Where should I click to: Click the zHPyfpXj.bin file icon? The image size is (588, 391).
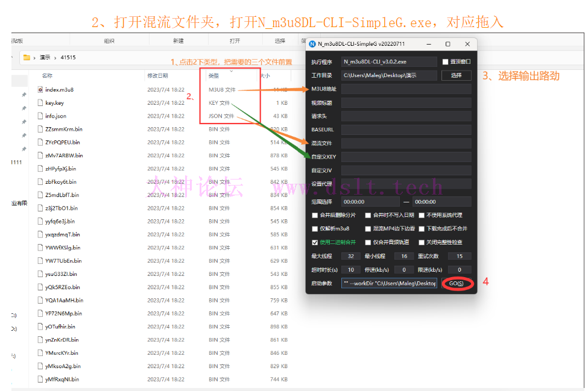coord(40,169)
